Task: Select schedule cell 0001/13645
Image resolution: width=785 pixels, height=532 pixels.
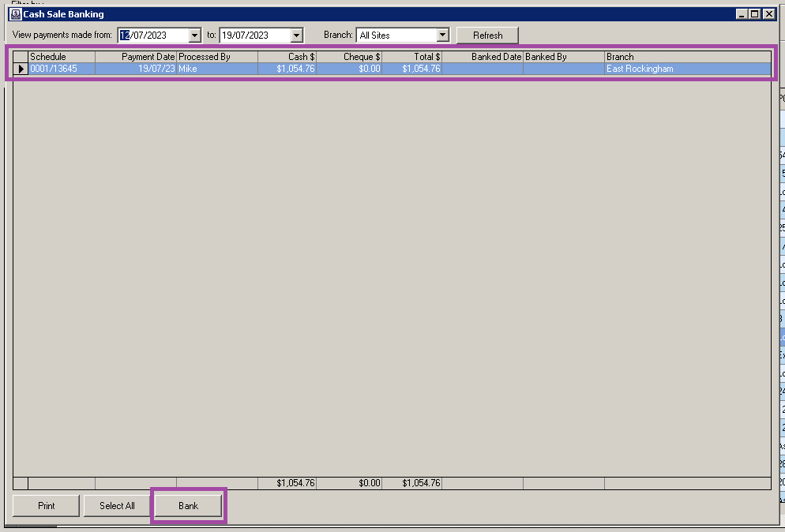Action: pos(62,69)
